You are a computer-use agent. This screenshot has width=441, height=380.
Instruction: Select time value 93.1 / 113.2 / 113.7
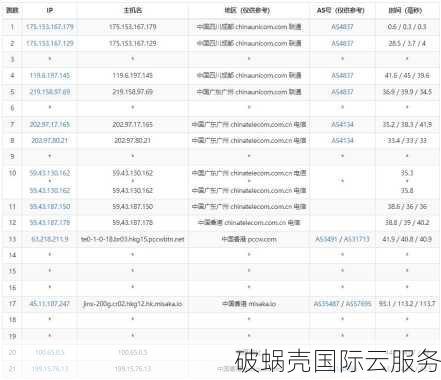[x=407, y=304]
